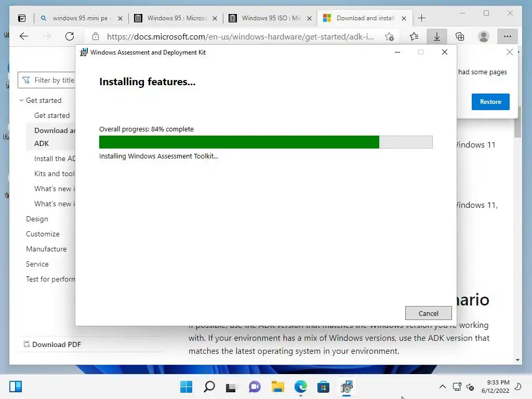Open the Windows Start menu
Image resolution: width=532 pixels, height=399 pixels.
click(x=186, y=387)
